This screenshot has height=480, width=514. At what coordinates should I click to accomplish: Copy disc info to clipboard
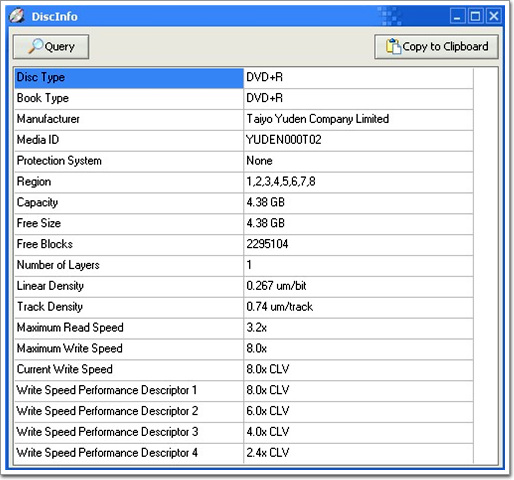coord(436,47)
